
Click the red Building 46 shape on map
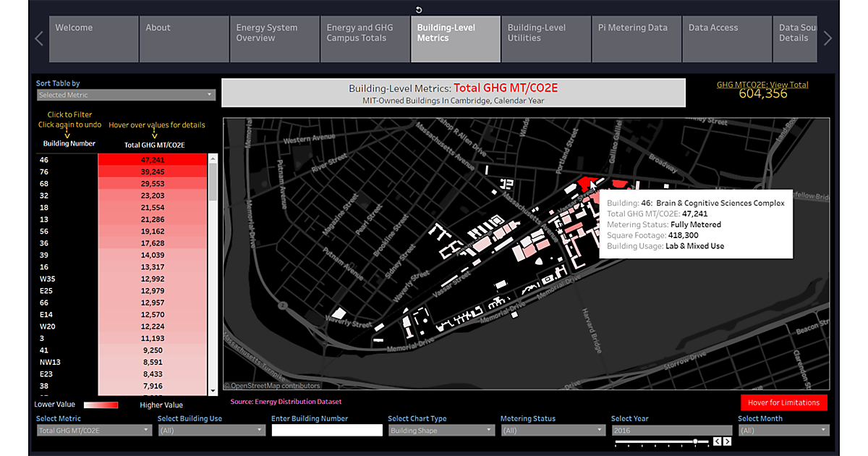tap(584, 183)
